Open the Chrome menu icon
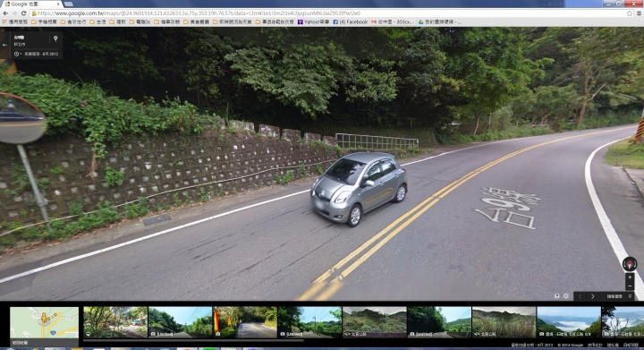This screenshot has width=644, height=350. pyautogui.click(x=639, y=13)
